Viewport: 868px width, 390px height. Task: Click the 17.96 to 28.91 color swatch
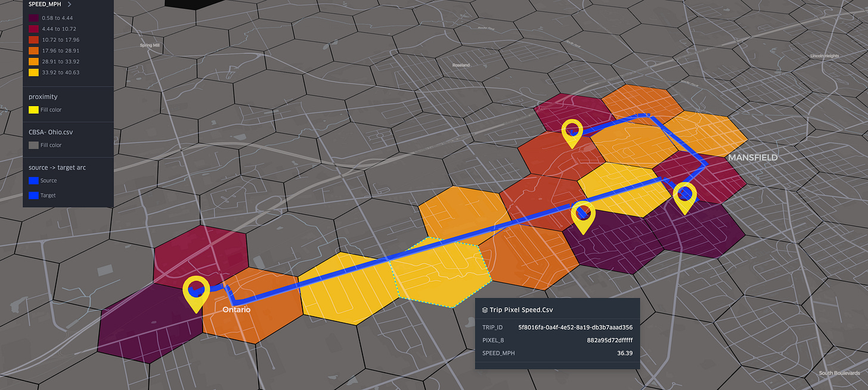[x=33, y=51]
